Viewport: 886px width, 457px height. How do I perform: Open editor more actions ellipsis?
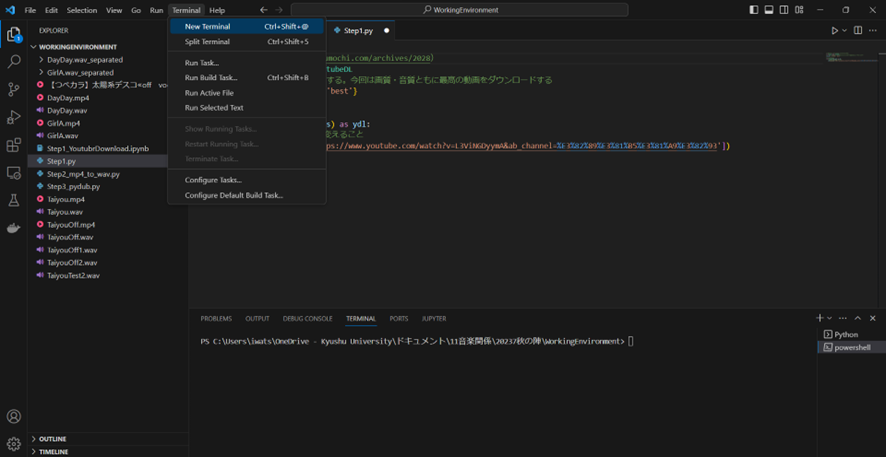(x=873, y=31)
